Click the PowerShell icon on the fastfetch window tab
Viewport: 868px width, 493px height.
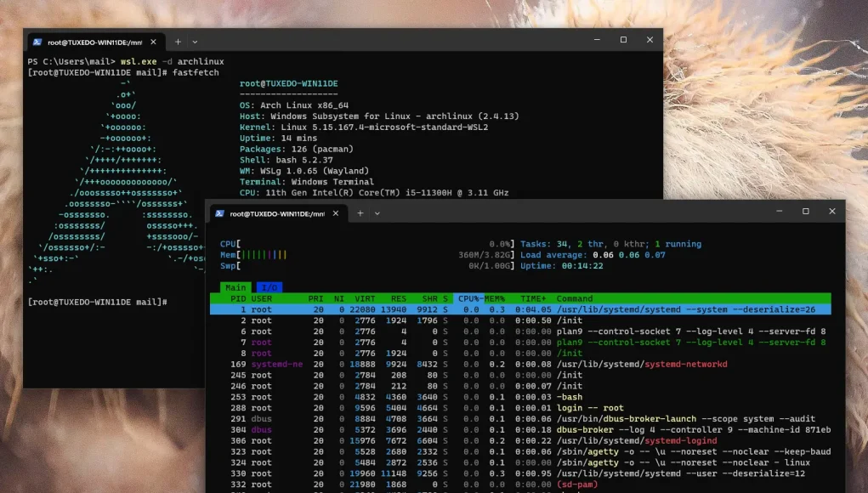(x=37, y=42)
